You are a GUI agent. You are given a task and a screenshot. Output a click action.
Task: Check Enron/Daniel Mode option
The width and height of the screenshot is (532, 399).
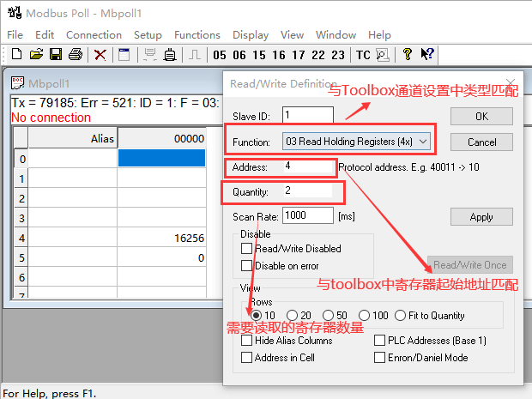(x=379, y=358)
